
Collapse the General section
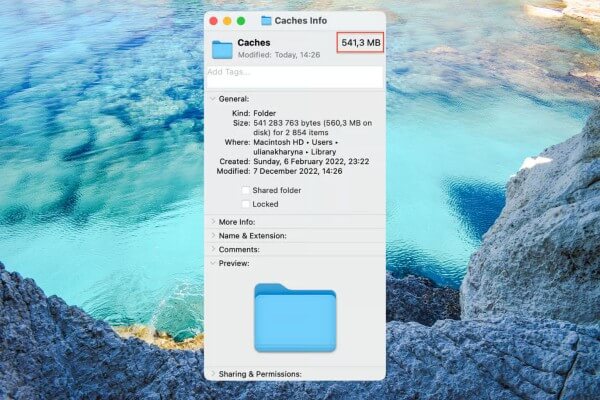213,99
